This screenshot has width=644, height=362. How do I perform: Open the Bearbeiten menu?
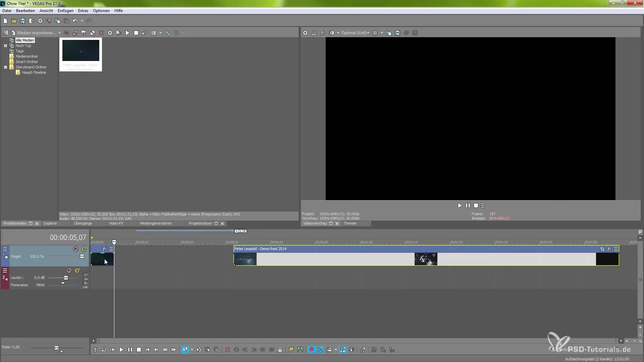25,11
